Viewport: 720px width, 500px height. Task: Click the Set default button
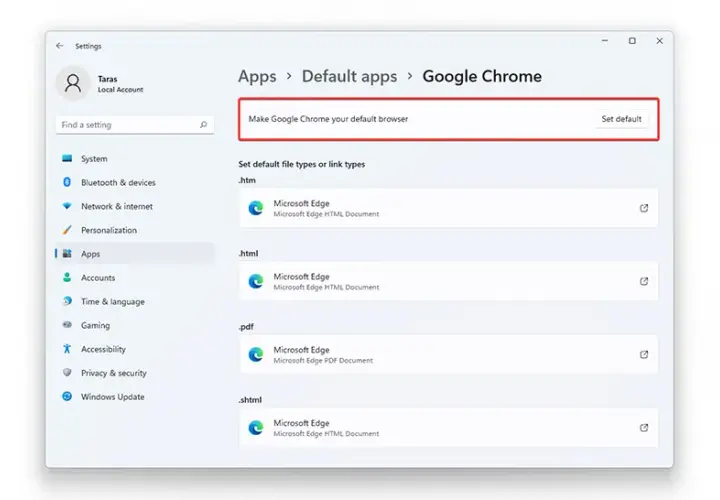pos(621,119)
